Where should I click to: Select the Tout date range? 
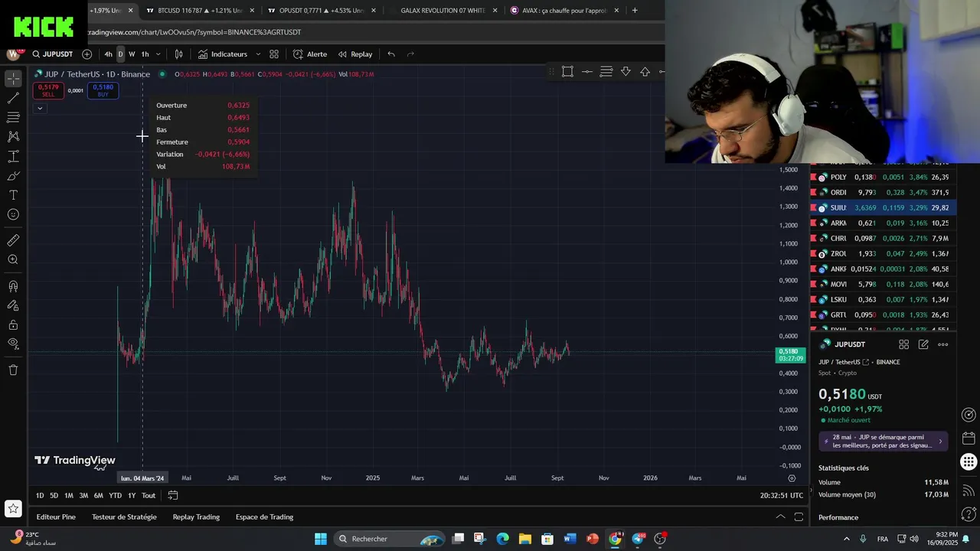coord(149,496)
